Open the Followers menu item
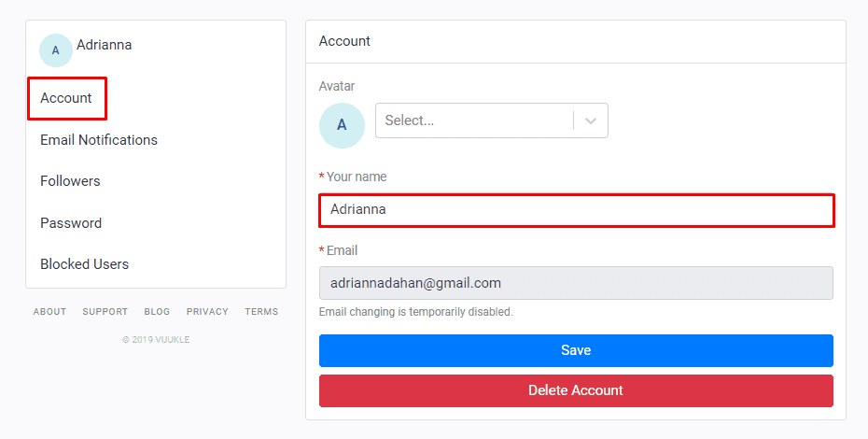868x439 pixels. (x=70, y=181)
